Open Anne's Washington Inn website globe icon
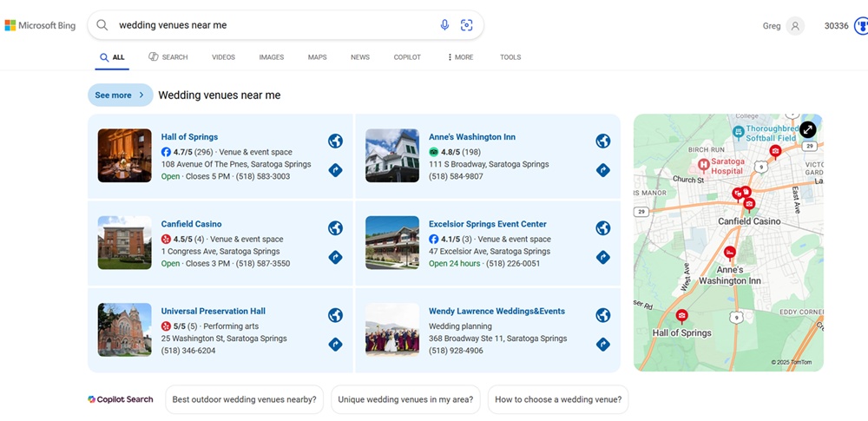The height and width of the screenshot is (421, 868). [x=603, y=141]
